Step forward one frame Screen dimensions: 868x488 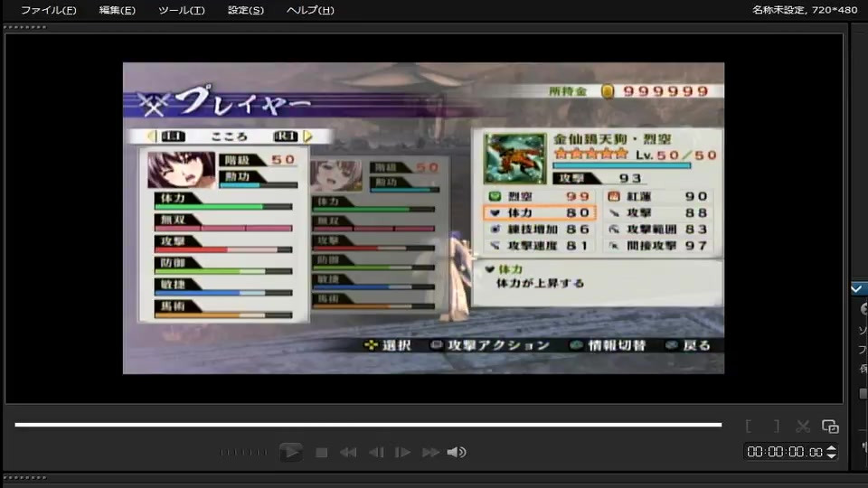click(x=402, y=453)
